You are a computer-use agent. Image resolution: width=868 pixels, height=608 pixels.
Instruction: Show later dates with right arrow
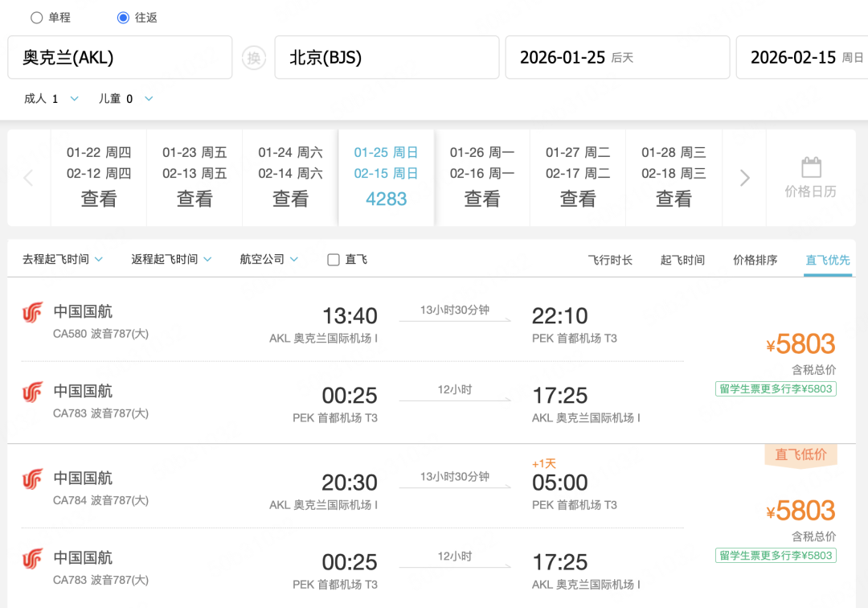744,178
